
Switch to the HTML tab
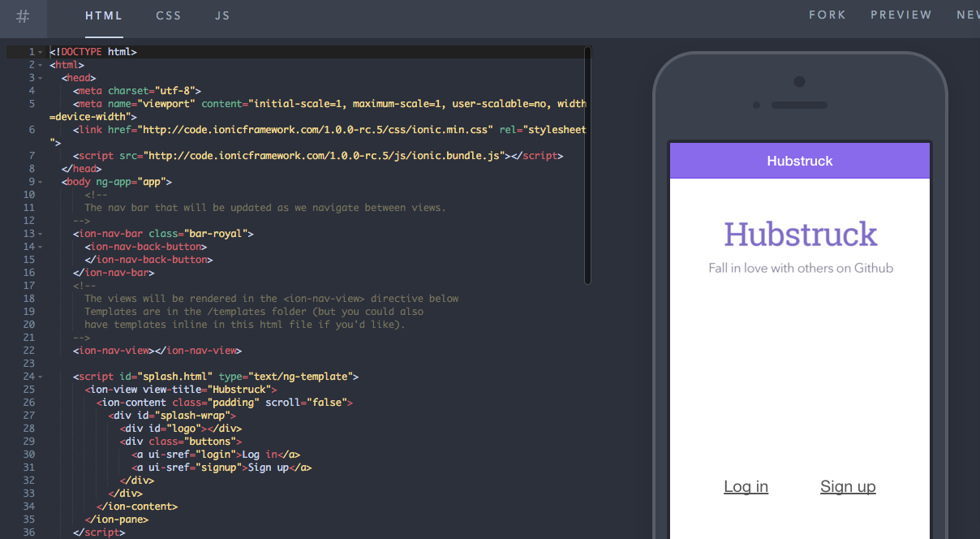click(x=104, y=15)
